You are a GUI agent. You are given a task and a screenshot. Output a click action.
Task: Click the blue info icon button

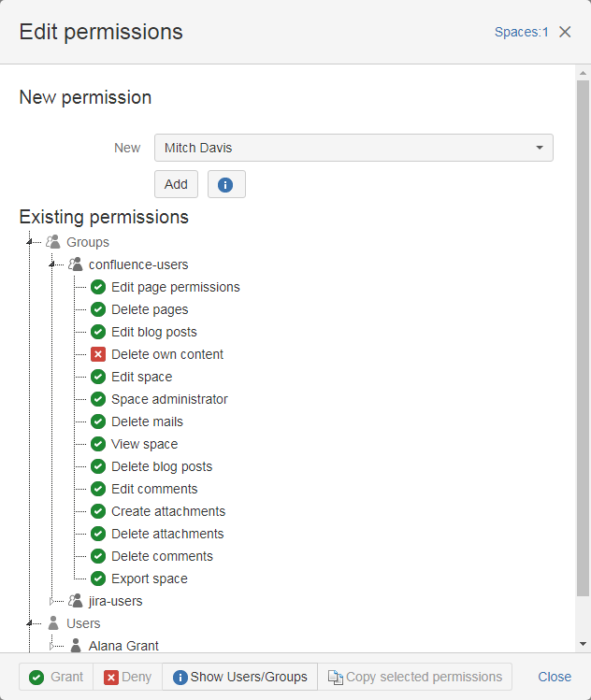(x=226, y=184)
